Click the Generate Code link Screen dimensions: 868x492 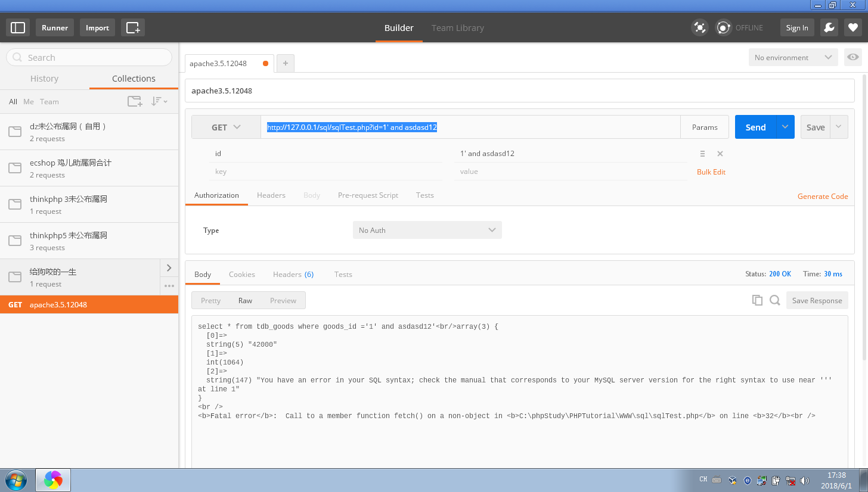(x=823, y=196)
